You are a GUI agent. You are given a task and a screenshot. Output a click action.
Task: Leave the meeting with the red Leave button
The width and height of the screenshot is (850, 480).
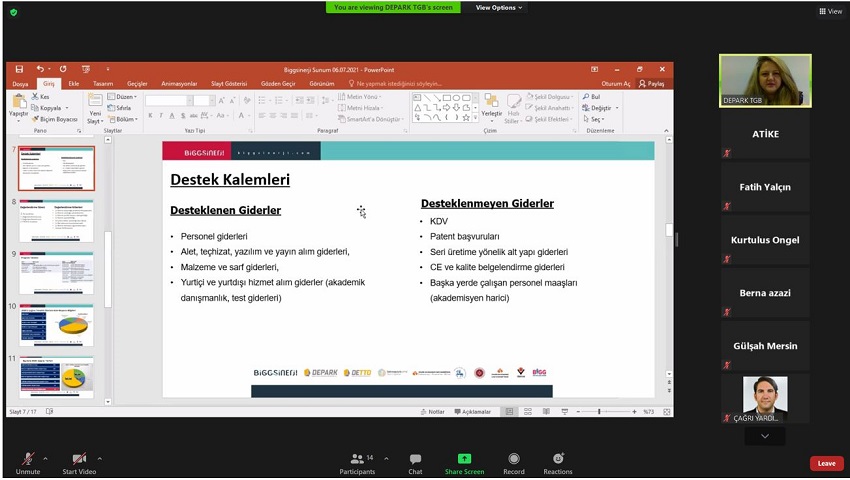click(826, 463)
